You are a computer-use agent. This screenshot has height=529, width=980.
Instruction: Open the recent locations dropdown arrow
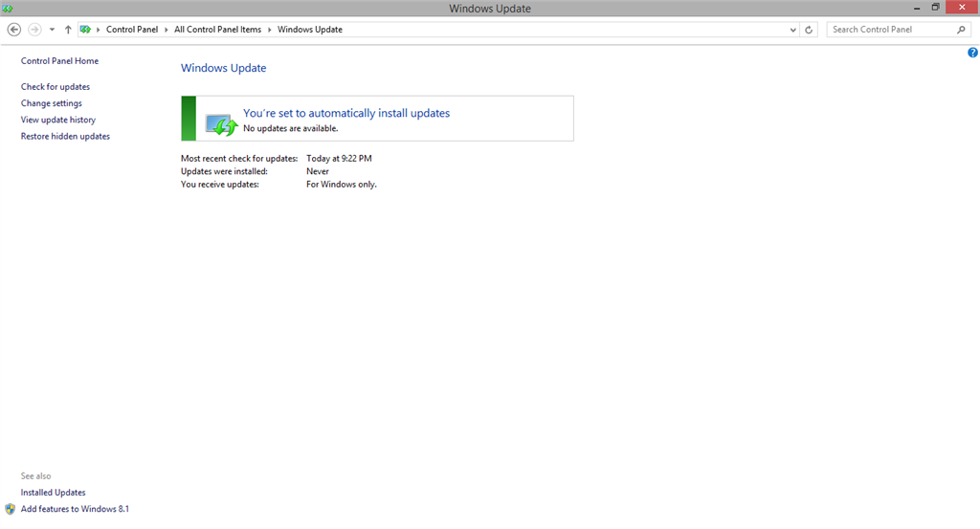click(x=52, y=30)
